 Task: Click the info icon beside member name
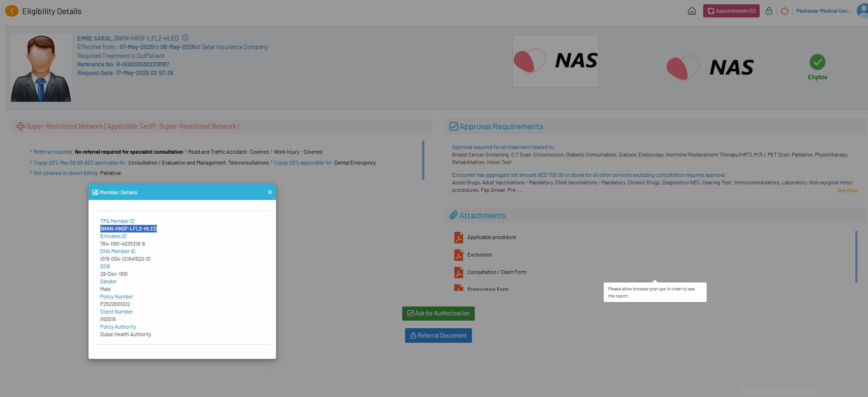tap(185, 38)
